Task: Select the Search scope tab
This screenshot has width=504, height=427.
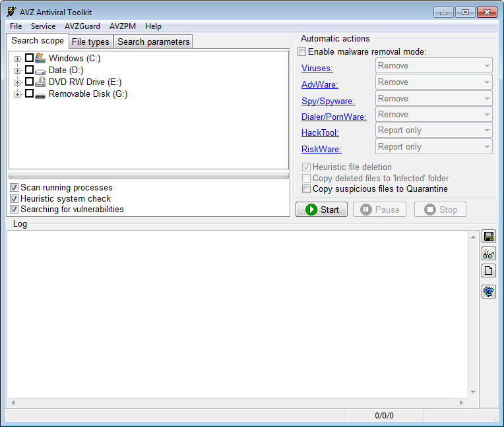Action: point(38,41)
